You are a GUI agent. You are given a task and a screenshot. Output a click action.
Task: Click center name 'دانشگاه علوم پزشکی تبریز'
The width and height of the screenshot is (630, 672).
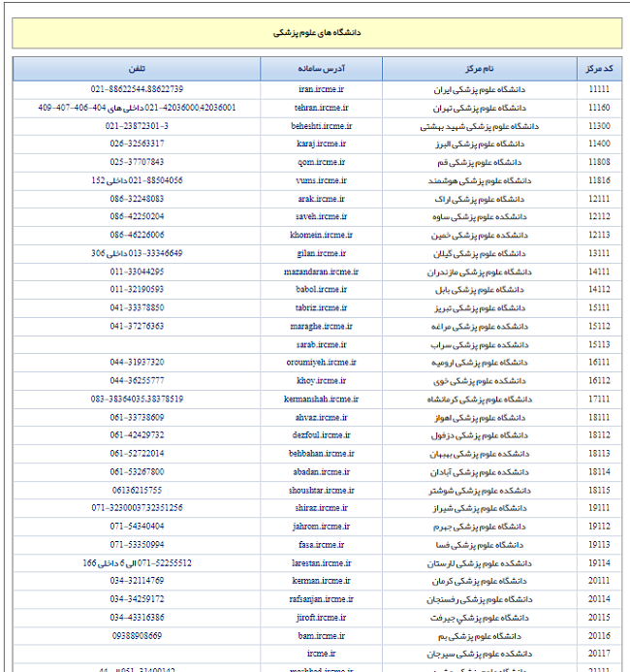(x=480, y=308)
